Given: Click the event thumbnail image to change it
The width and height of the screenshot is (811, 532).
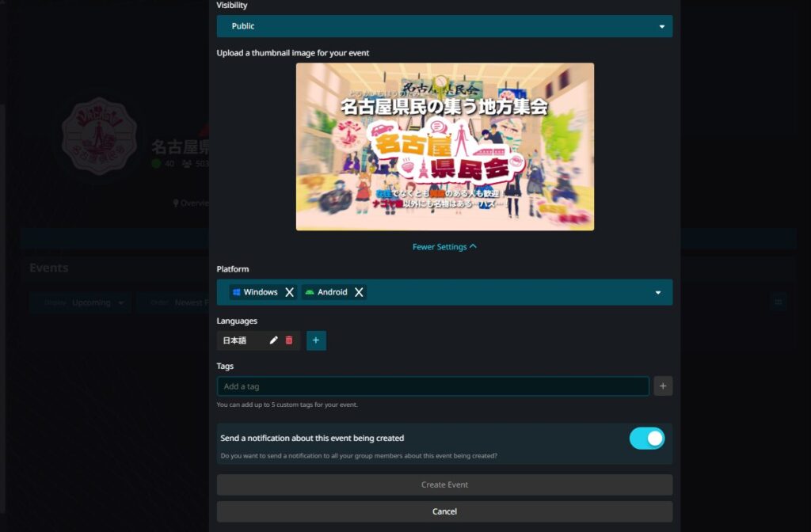Looking at the screenshot, I should [x=445, y=146].
